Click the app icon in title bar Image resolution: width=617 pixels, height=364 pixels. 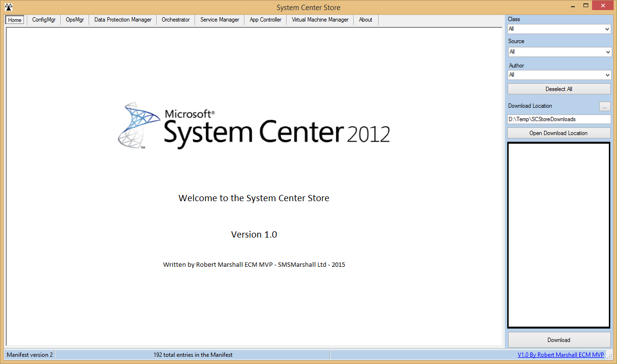click(x=8, y=7)
